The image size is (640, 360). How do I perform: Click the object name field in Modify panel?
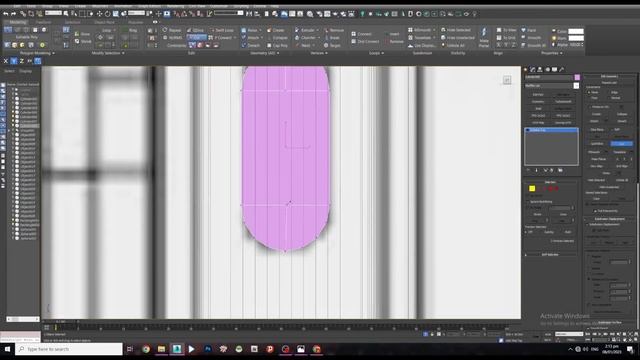549,77
